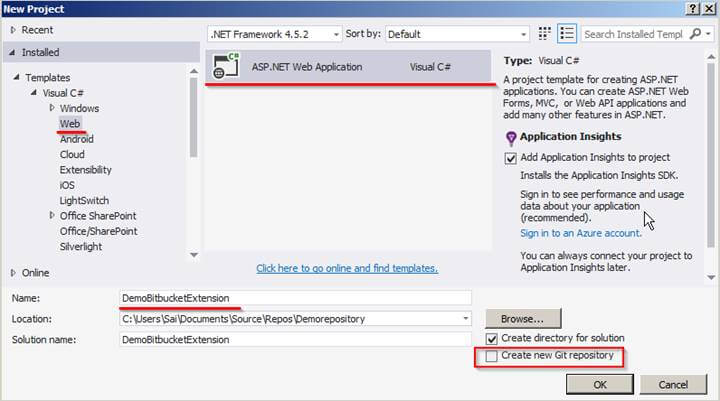Click the description pane scroll up arrow
Viewport: 720px width, 401px height.
[711, 57]
